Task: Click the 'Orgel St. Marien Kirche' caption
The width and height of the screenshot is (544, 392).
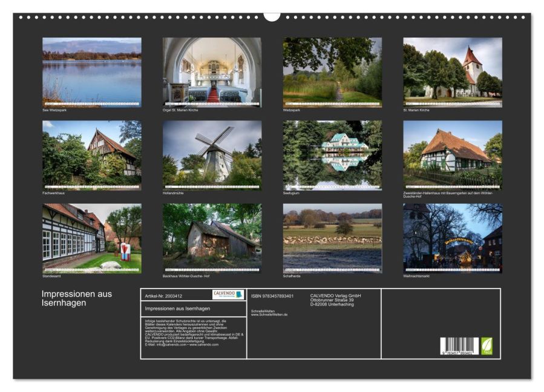Action: point(180,110)
